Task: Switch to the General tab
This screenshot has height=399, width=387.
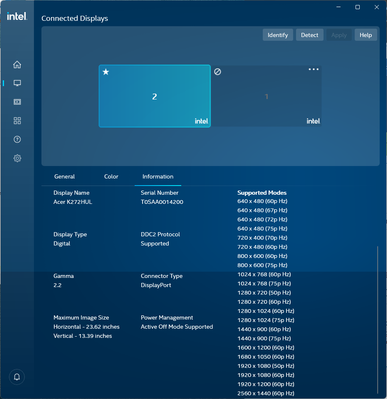Action: click(x=64, y=177)
